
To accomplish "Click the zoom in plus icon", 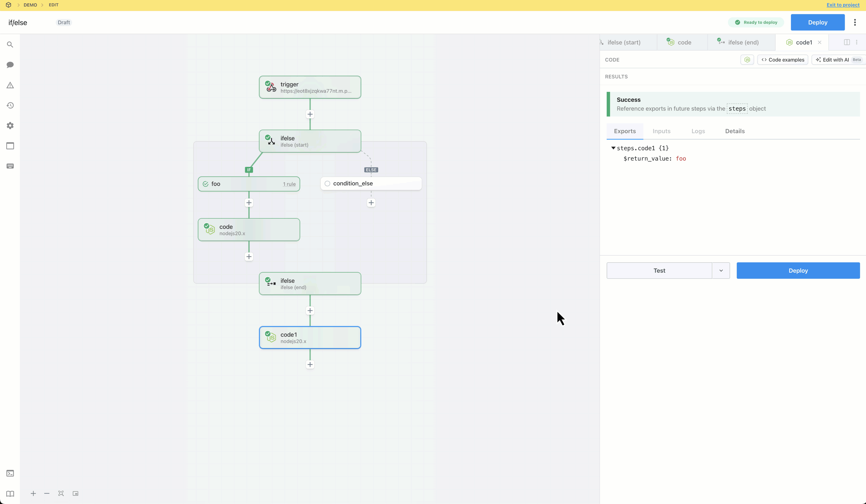I will tap(33, 493).
